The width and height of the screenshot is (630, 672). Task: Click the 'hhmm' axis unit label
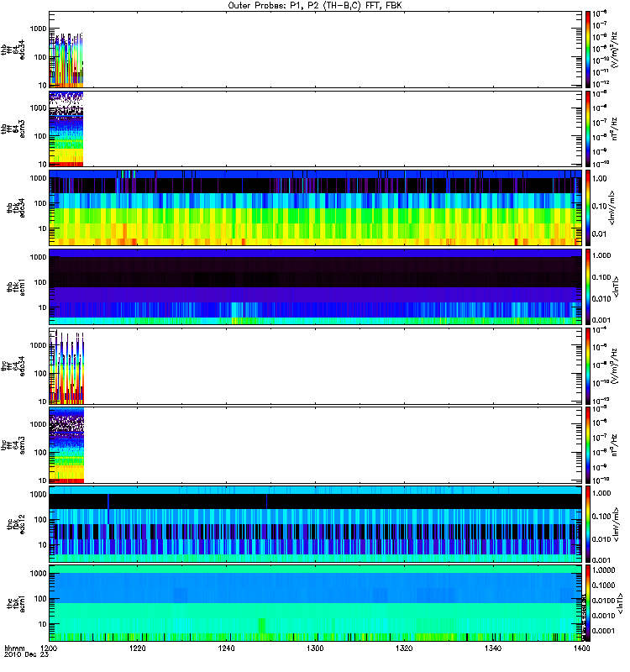coord(14,648)
